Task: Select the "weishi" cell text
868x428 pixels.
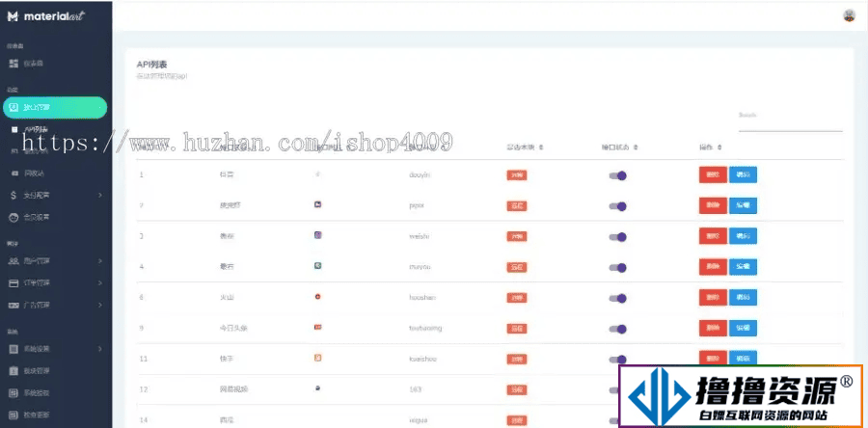Action: pyautogui.click(x=420, y=236)
